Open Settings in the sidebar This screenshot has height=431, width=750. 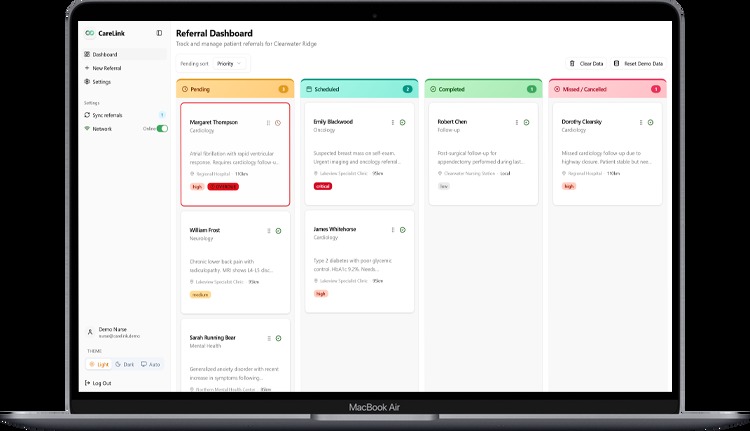[125, 82]
